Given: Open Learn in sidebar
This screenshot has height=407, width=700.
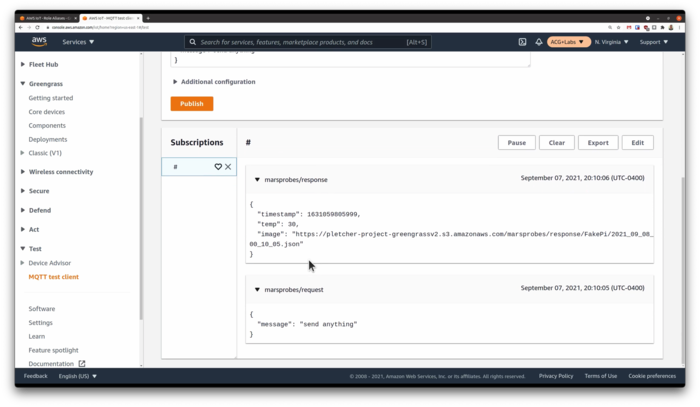Looking at the screenshot, I should click(x=37, y=336).
